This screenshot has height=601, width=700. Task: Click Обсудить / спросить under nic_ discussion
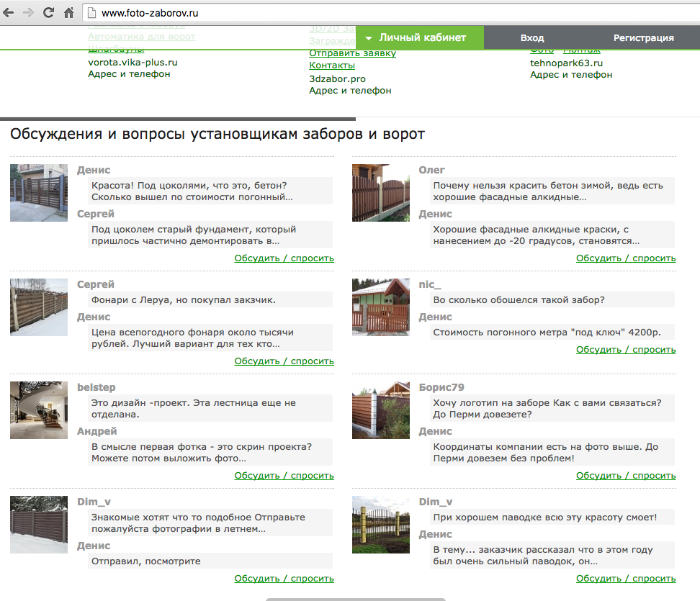(x=625, y=350)
